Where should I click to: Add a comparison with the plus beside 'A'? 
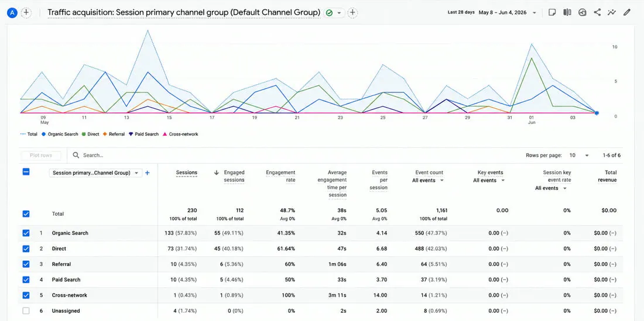pyautogui.click(x=26, y=13)
